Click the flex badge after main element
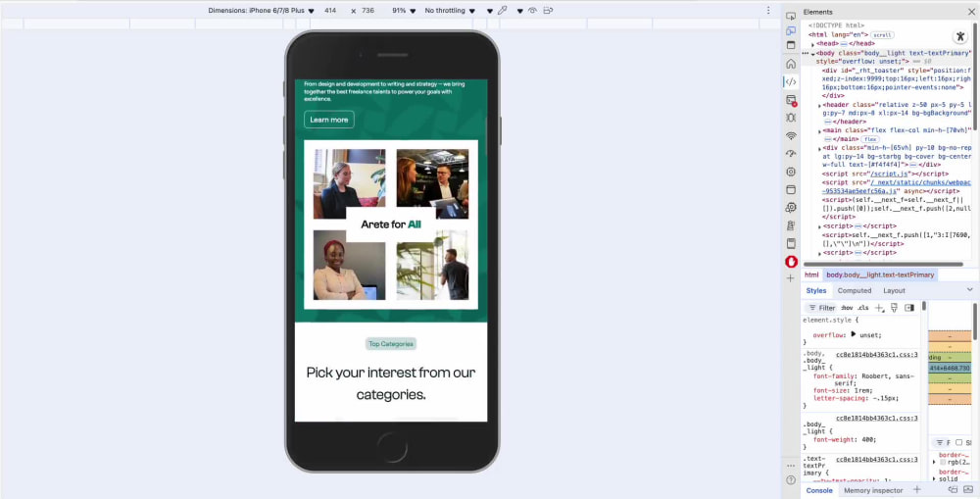The width and height of the screenshot is (980, 499). point(871,139)
